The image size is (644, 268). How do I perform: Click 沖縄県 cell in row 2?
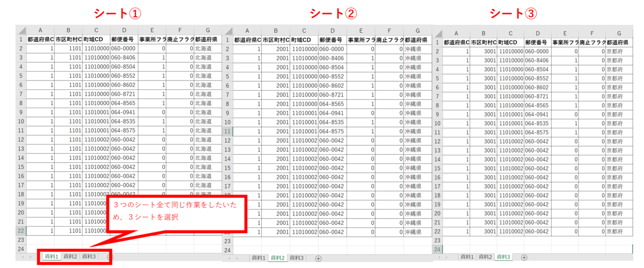coord(417,48)
